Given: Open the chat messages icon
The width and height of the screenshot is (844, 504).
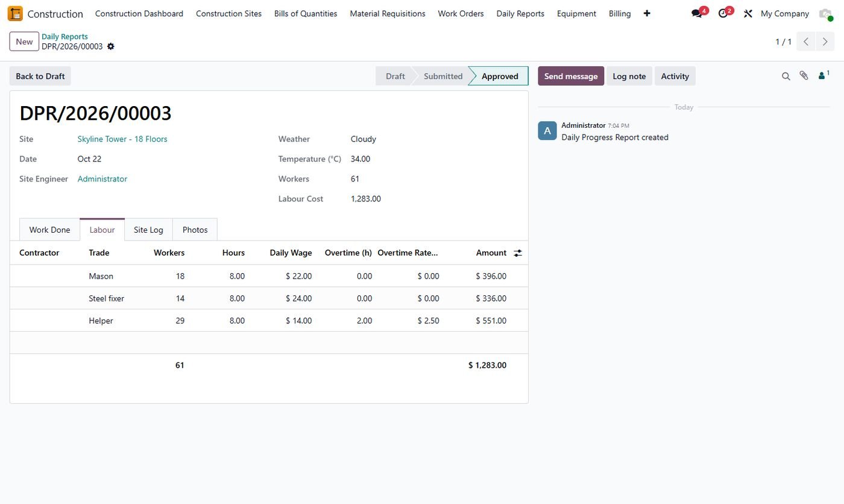Looking at the screenshot, I should (x=698, y=13).
